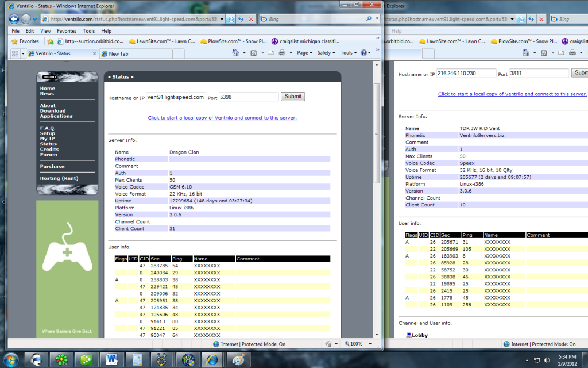This screenshot has width=588, height=368.
Task: Click the Internet zone globe icon
Action: click(x=216, y=344)
